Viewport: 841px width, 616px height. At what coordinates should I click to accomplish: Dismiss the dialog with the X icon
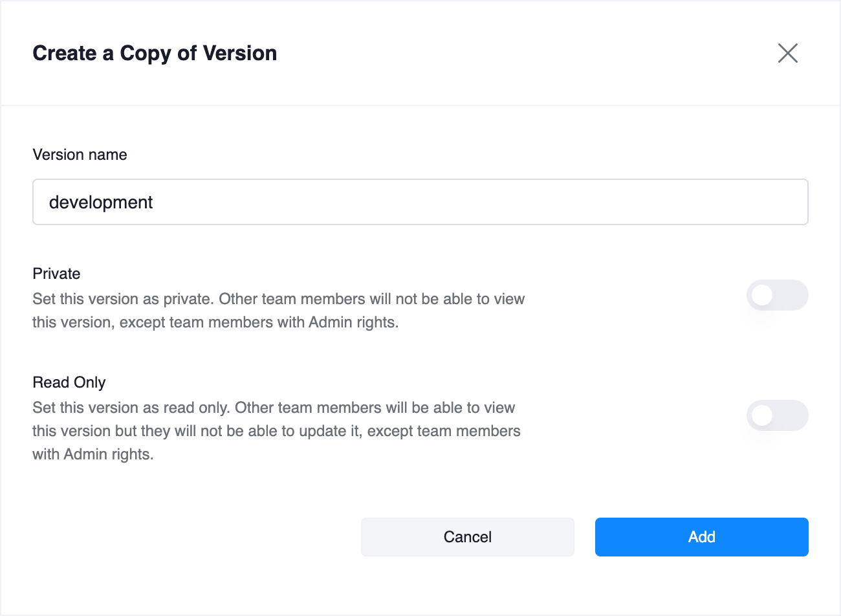787,53
